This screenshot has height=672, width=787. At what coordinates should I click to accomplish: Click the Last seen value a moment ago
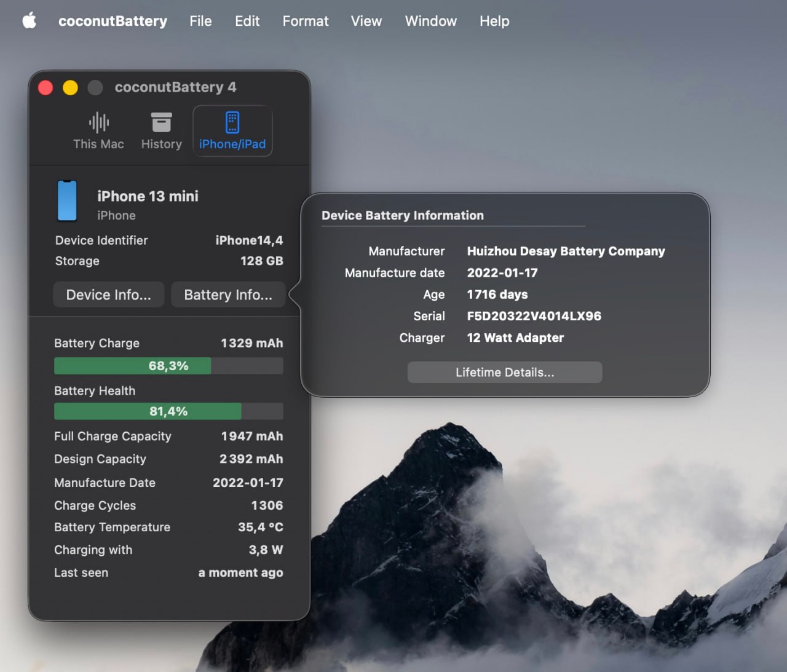click(x=241, y=572)
